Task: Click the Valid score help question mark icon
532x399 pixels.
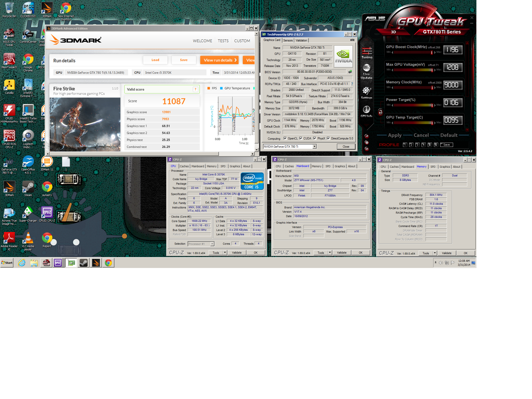Action: coord(195,89)
